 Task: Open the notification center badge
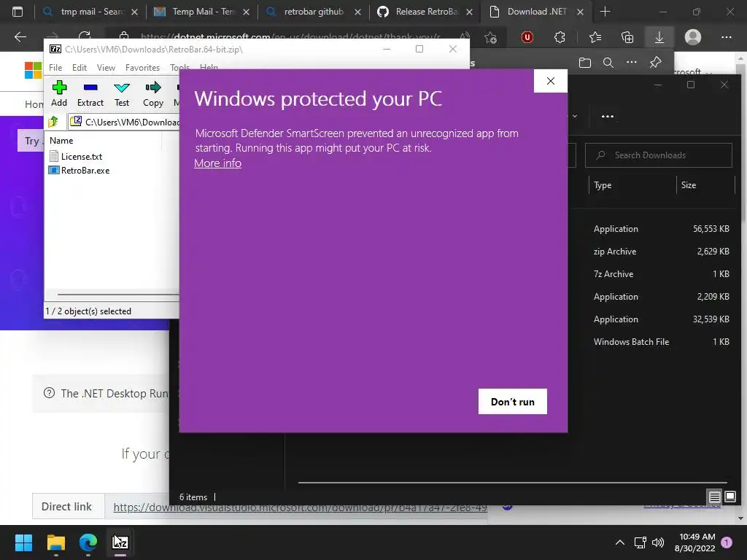(727, 542)
